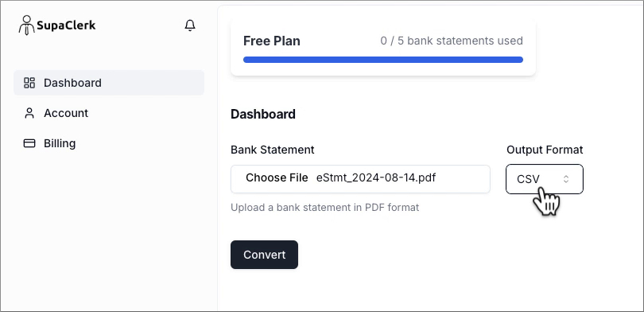Click the Convert button

(x=264, y=255)
